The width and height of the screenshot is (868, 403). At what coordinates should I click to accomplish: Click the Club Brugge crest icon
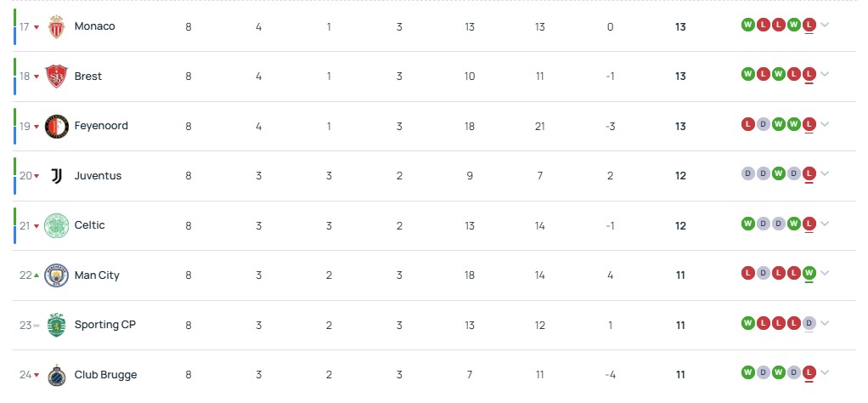coord(57,375)
